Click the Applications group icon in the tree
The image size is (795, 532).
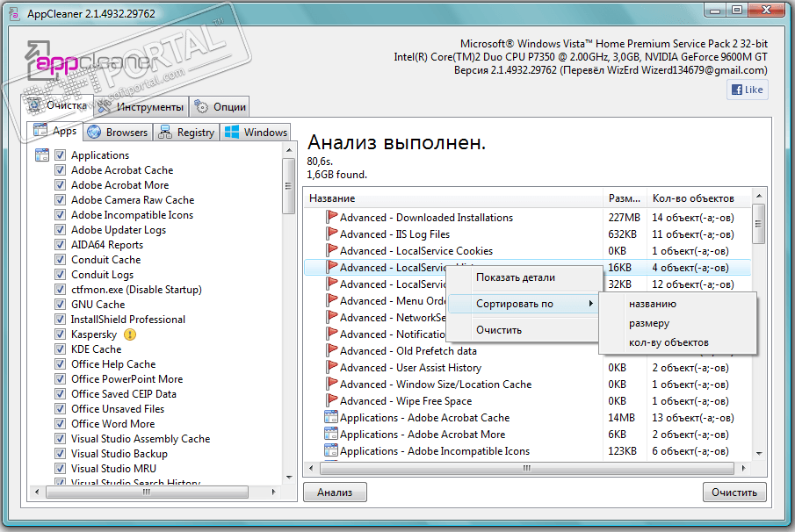[x=42, y=155]
